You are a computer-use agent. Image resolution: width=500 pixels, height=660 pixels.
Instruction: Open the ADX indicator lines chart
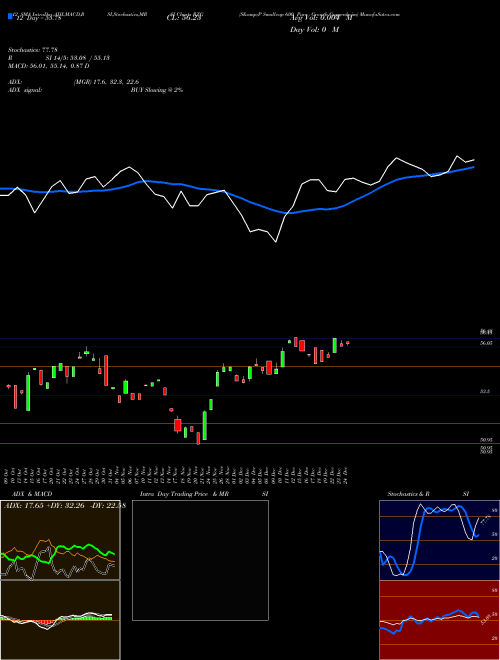click(60, 540)
